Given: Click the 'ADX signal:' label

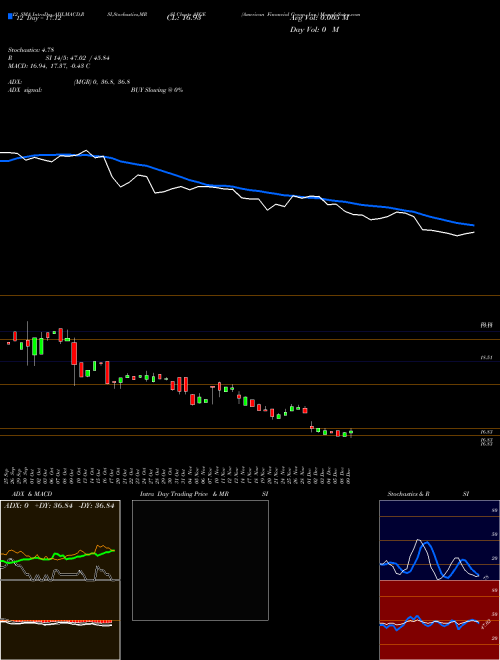Looking at the screenshot, I should coord(25,90).
